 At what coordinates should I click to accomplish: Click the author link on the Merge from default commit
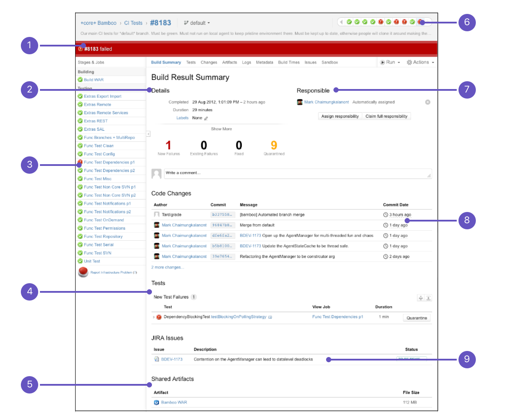pos(184,225)
